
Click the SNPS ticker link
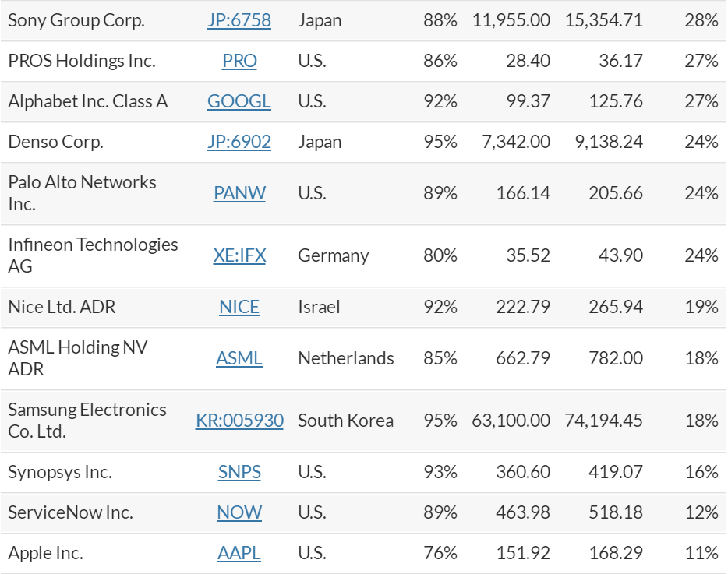[239, 472]
